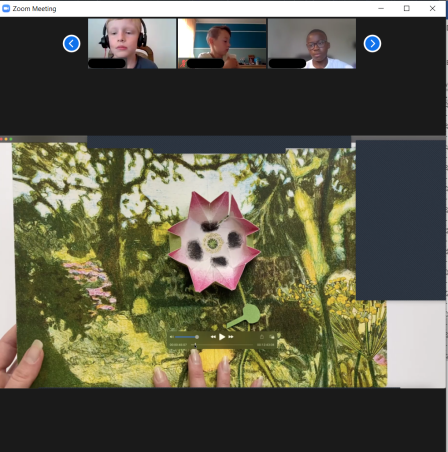This screenshot has width=448, height=452.
Task: Show previous participants with left arrow
Action: (x=71, y=43)
